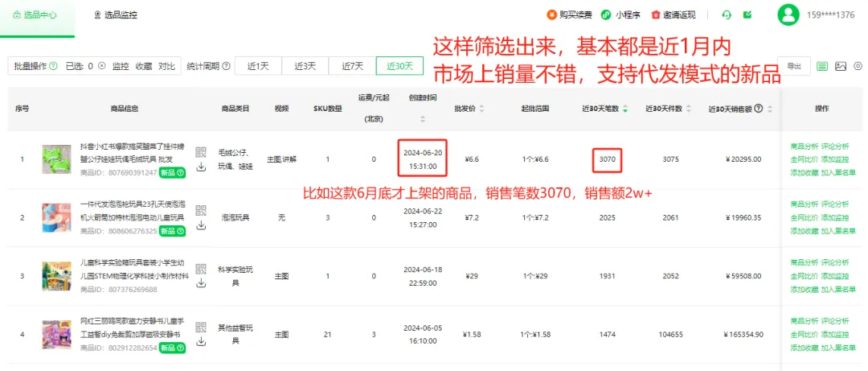Viewport: 868px width, 371px height.
Task: Click 新品 badge of product 808606276325
Action: tap(172, 231)
